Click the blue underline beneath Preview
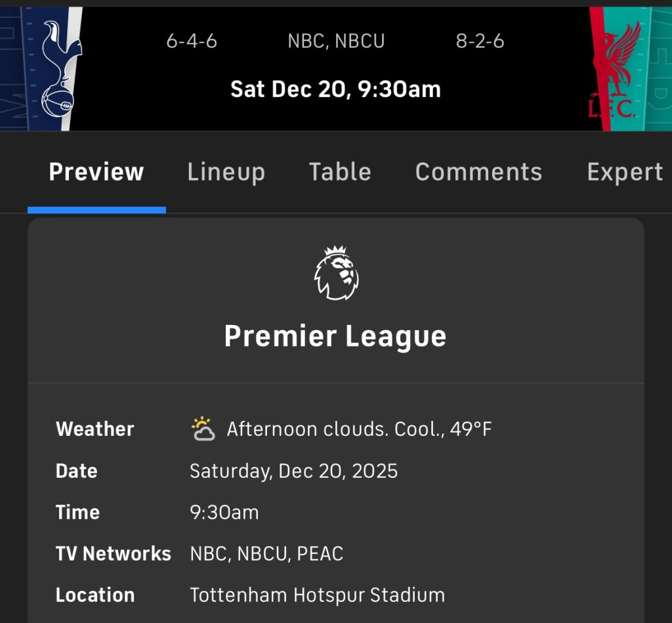672x623 pixels. [x=96, y=210]
